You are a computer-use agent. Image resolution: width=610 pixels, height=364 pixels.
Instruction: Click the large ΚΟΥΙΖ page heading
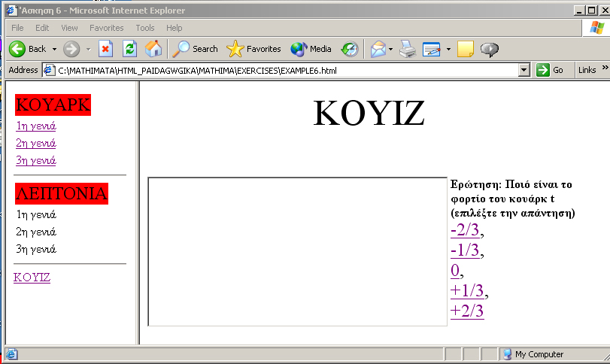pos(369,113)
